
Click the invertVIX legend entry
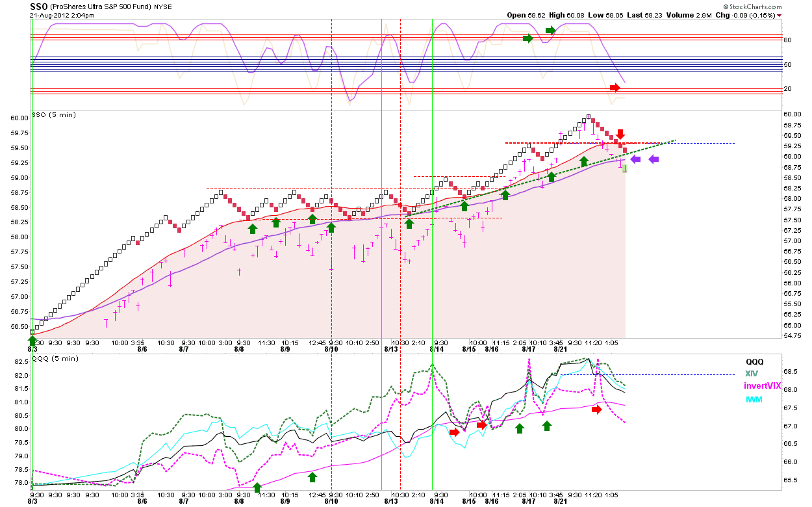coord(763,386)
